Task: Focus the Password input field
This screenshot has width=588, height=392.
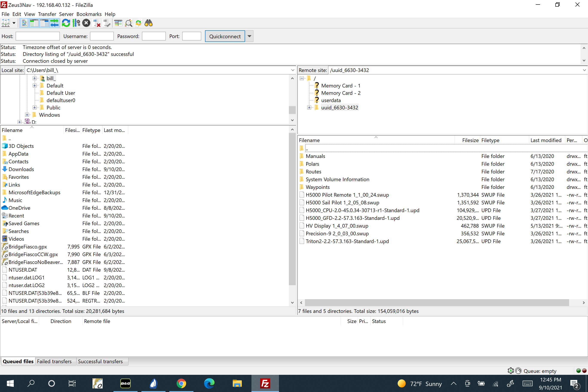Action: click(x=154, y=36)
